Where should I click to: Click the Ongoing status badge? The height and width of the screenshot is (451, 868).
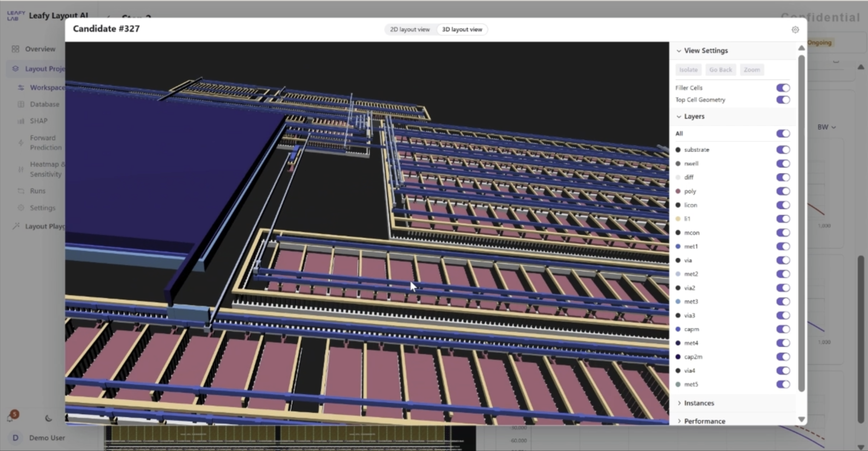click(819, 43)
